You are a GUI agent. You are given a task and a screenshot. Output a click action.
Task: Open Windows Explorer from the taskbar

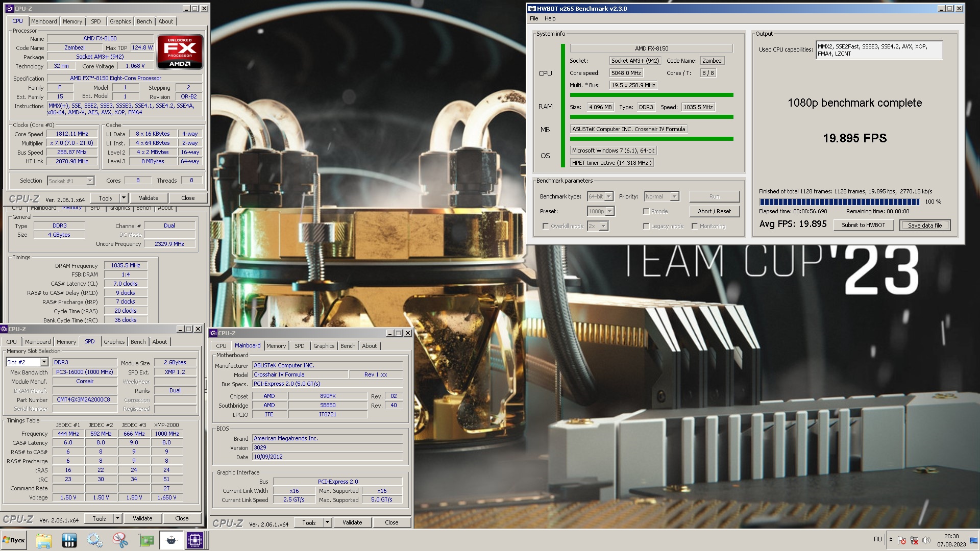click(x=44, y=540)
